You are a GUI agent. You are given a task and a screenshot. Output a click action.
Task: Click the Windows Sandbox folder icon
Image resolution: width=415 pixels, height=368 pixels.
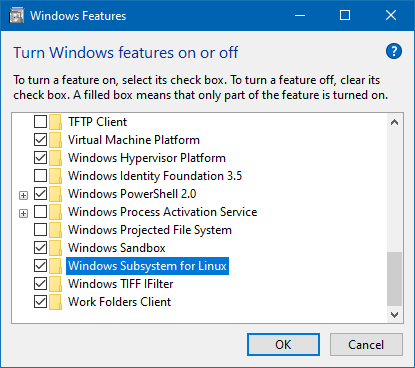pyautogui.click(x=55, y=248)
